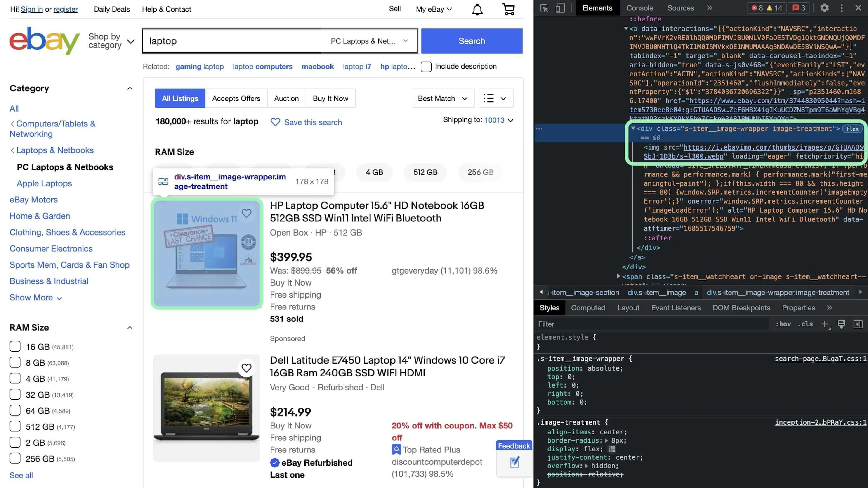This screenshot has height=488, width=868.
Task: Click the Sign in link
Action: point(32,9)
